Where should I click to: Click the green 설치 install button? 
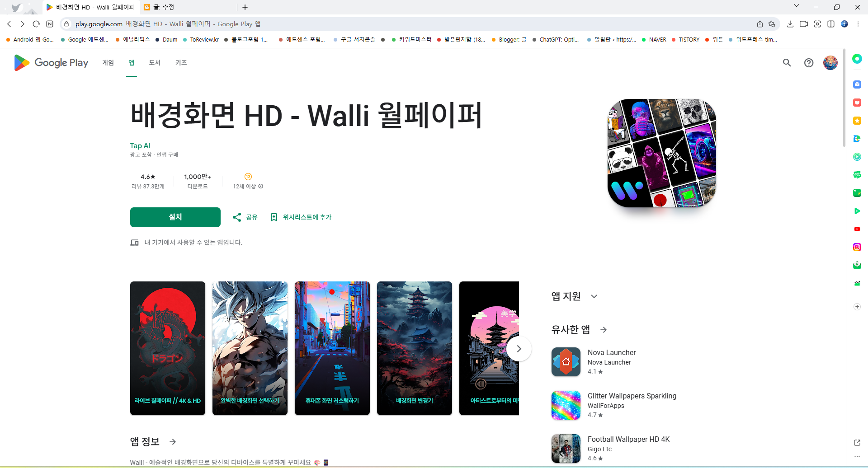(175, 217)
